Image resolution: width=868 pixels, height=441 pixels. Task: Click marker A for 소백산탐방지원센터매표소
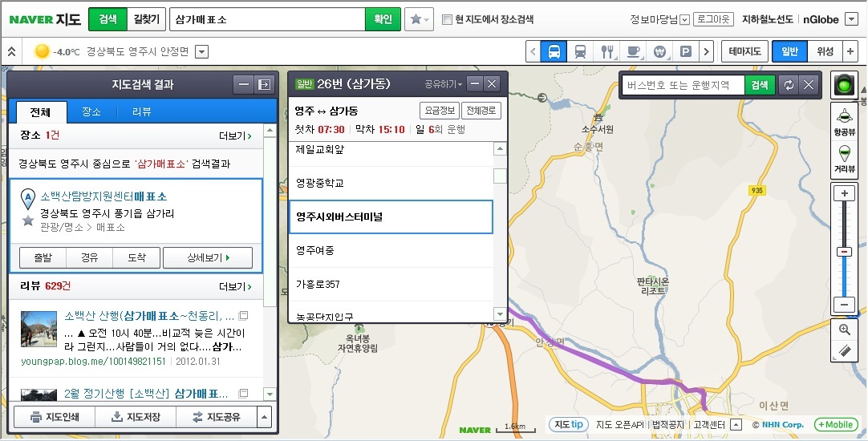click(x=28, y=199)
